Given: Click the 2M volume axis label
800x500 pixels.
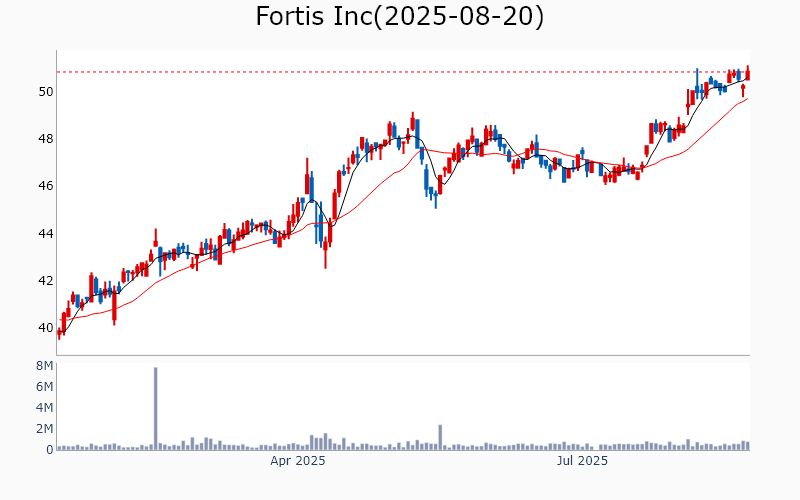Looking at the screenshot, I should 44,429.
